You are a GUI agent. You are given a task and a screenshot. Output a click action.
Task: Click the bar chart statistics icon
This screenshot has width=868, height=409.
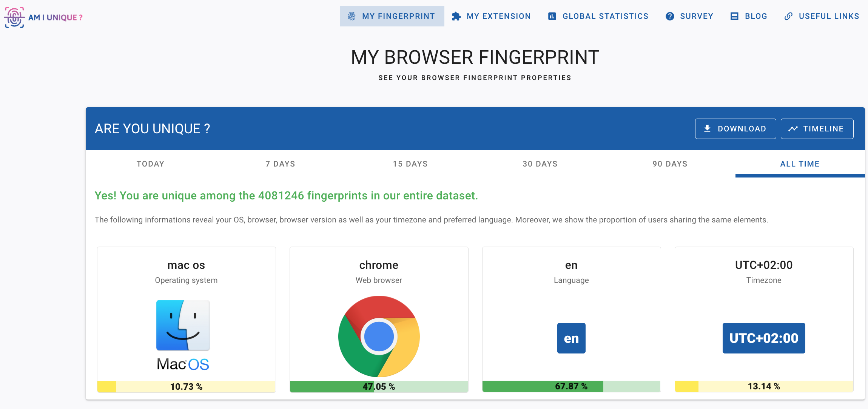552,16
